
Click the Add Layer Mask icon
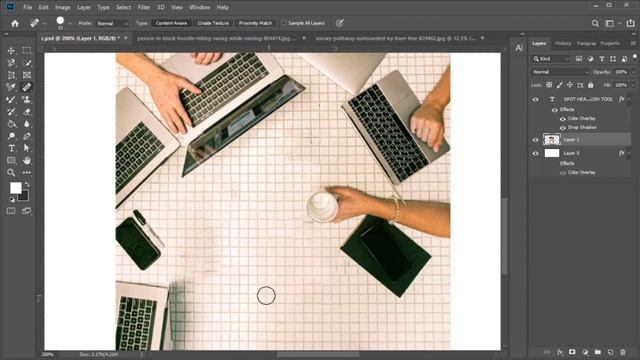click(572, 352)
